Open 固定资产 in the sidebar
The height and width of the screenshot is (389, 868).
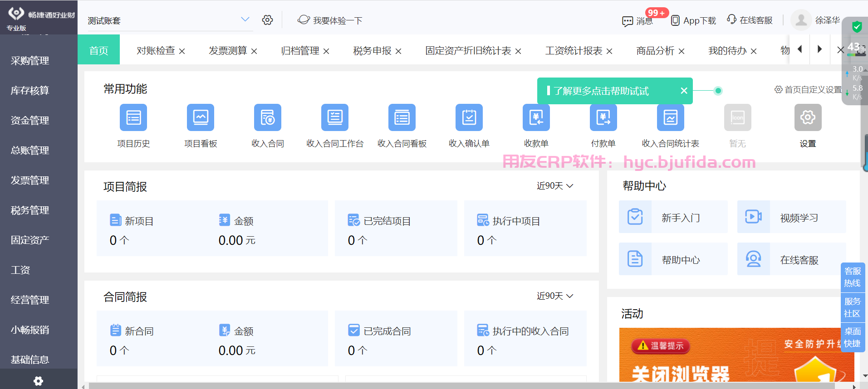30,240
